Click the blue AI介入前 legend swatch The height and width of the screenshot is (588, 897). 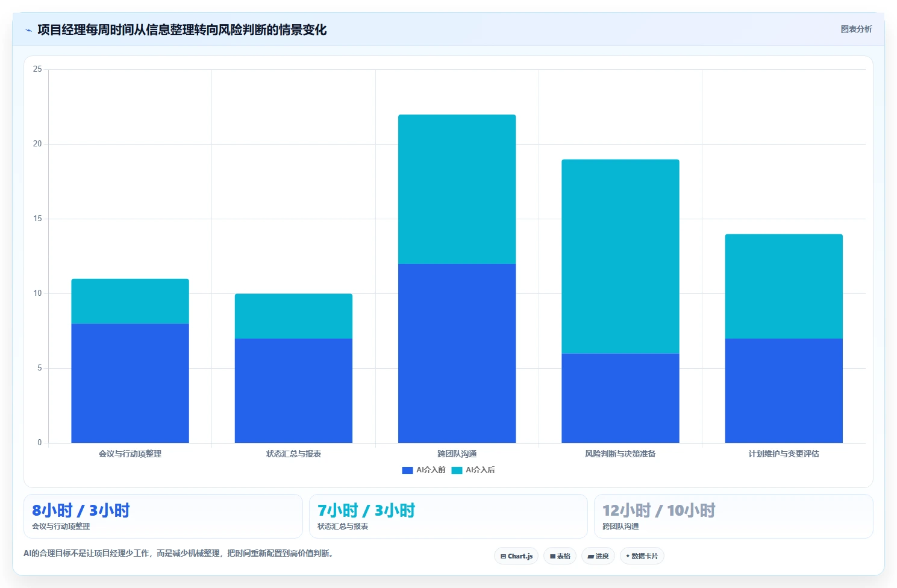click(407, 470)
